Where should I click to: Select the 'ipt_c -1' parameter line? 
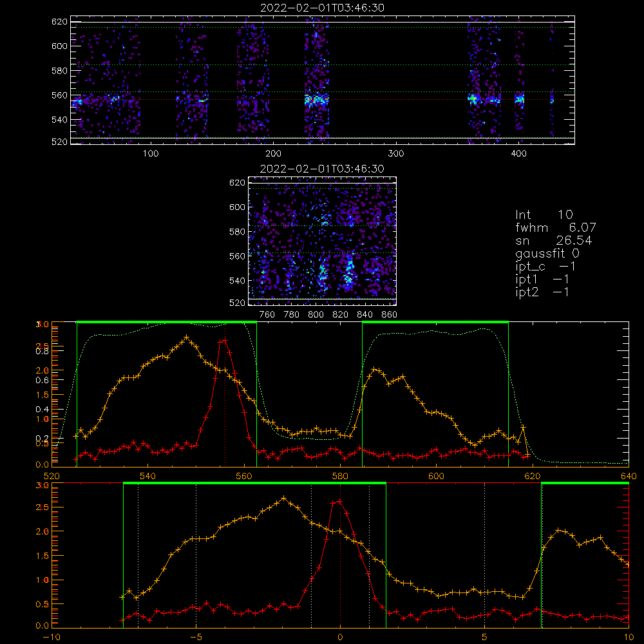[x=545, y=267]
